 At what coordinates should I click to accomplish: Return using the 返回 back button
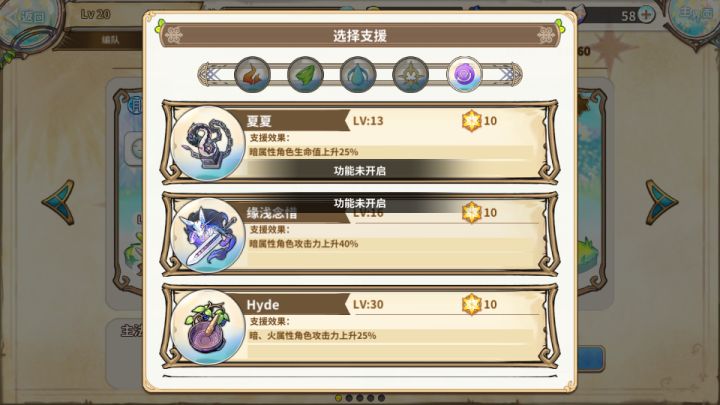coord(28,17)
